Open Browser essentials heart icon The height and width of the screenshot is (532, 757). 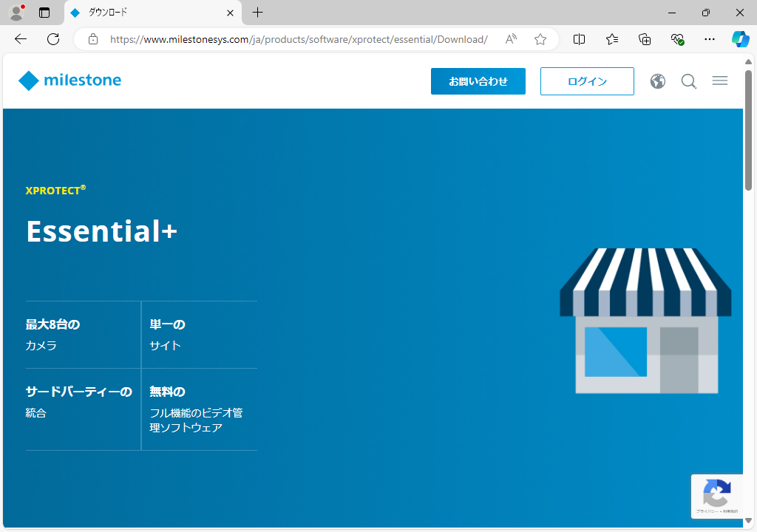677,39
